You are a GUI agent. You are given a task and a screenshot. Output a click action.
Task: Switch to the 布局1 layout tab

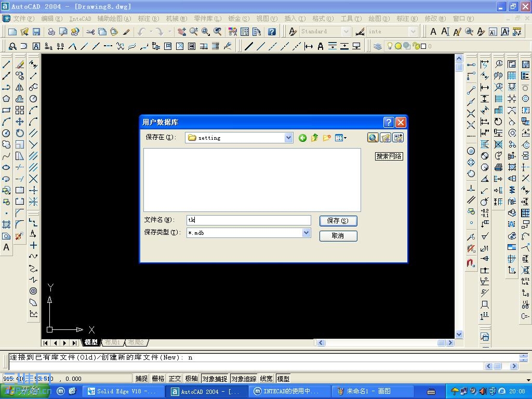[x=112, y=342]
